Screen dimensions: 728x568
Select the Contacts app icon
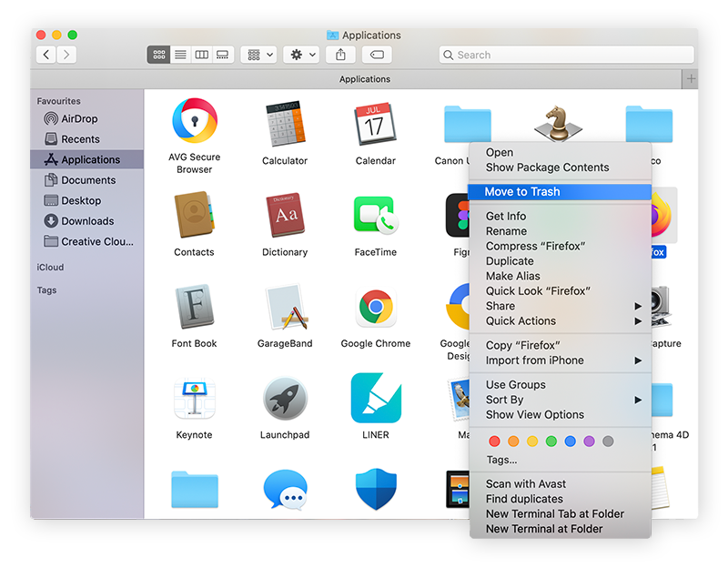(194, 214)
